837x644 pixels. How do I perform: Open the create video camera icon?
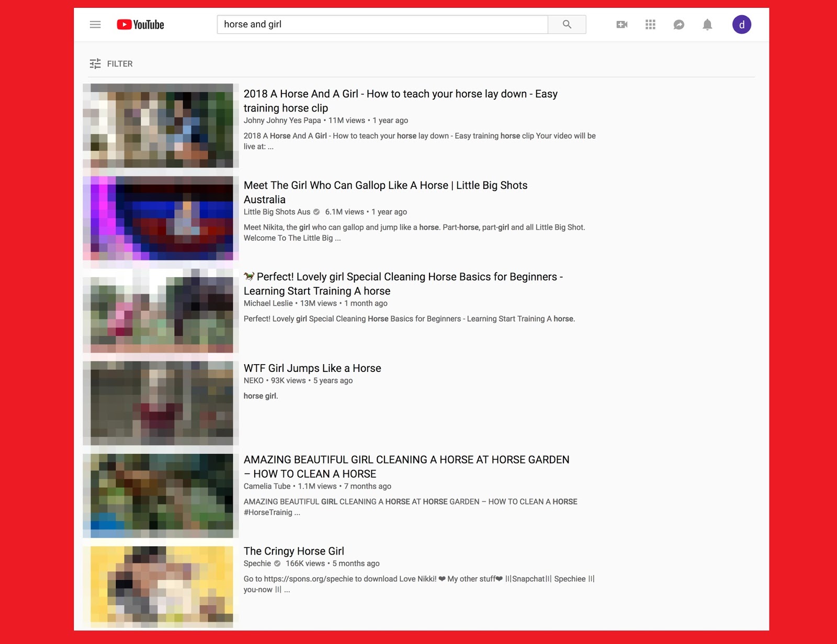(622, 25)
